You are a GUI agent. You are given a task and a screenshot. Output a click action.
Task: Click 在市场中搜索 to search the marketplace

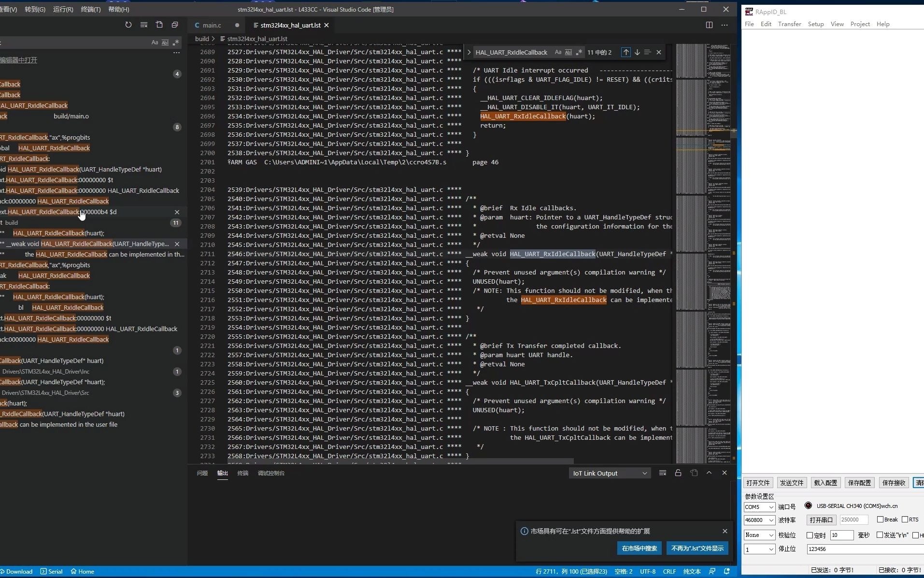639,548
